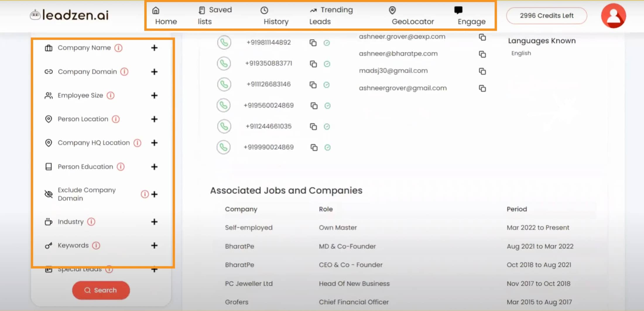Copy phone number +919350883771

point(313,64)
